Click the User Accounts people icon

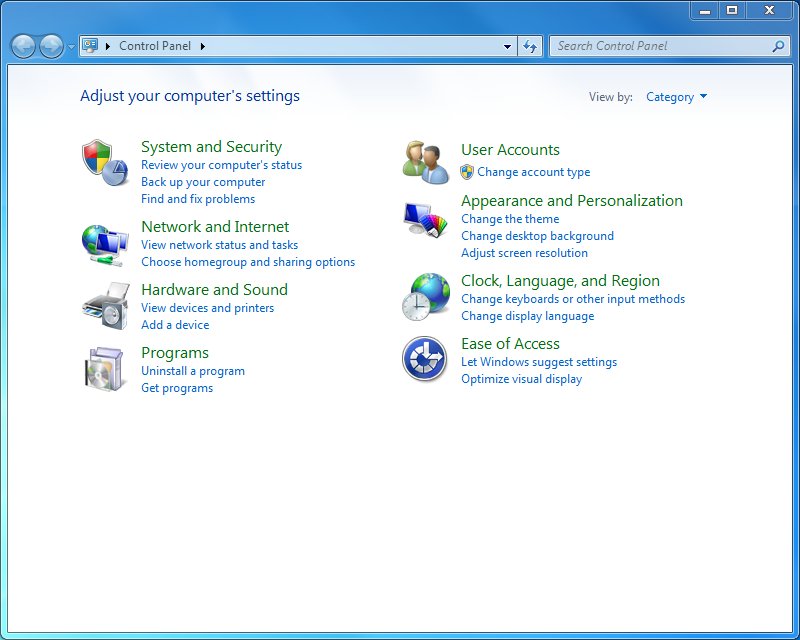426,162
